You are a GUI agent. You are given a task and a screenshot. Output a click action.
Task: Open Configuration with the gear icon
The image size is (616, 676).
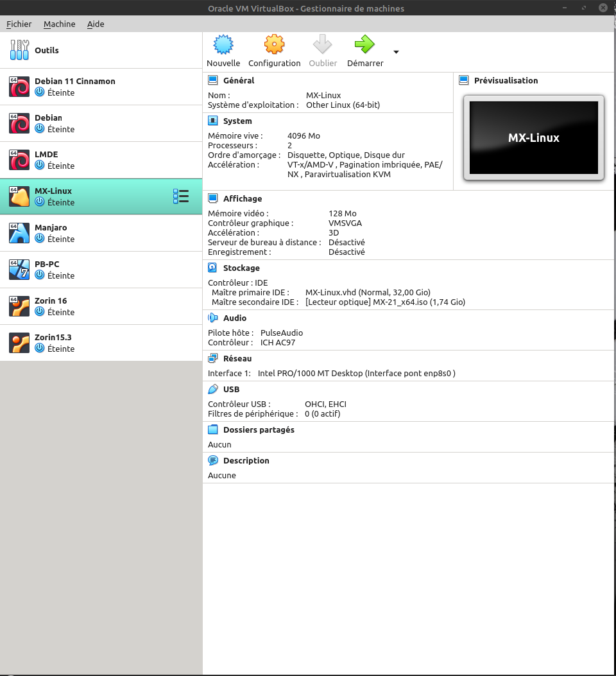274,45
